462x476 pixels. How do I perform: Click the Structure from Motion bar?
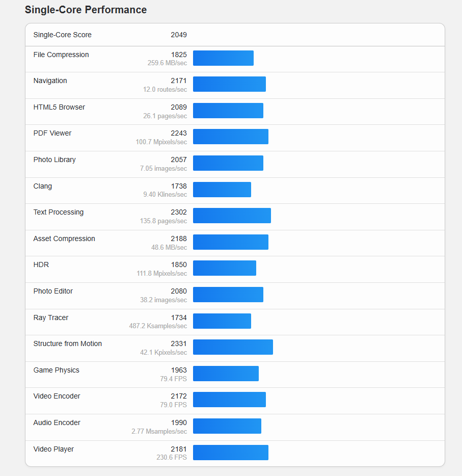click(x=233, y=347)
